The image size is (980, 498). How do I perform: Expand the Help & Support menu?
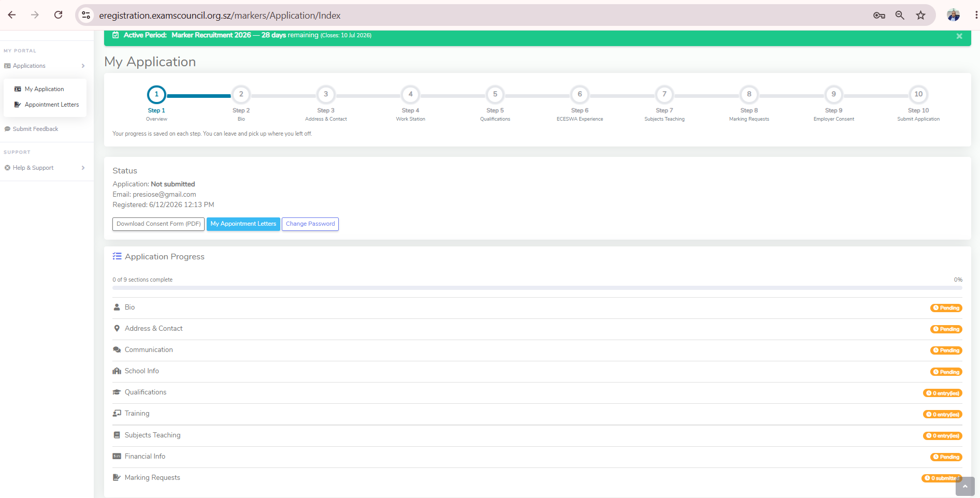click(45, 168)
